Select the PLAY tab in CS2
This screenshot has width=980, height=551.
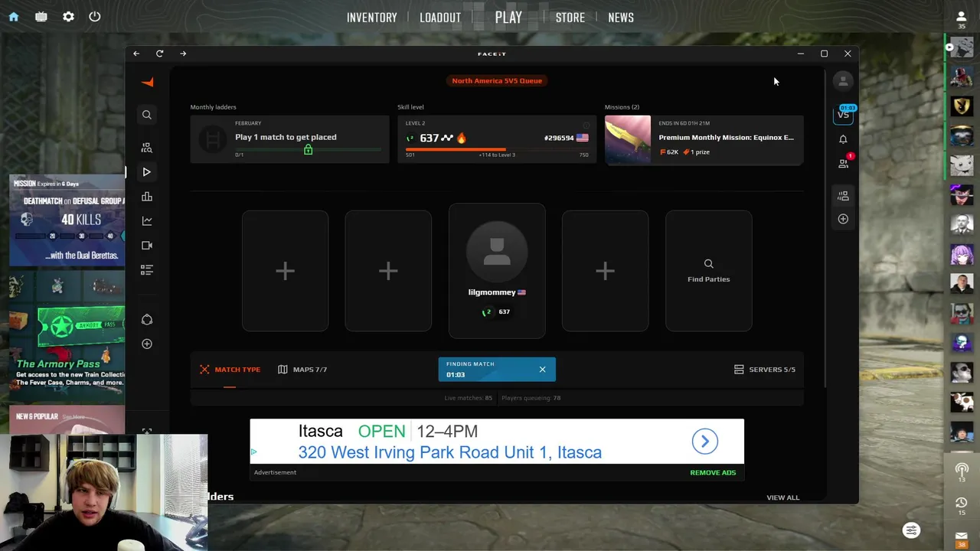pyautogui.click(x=508, y=17)
